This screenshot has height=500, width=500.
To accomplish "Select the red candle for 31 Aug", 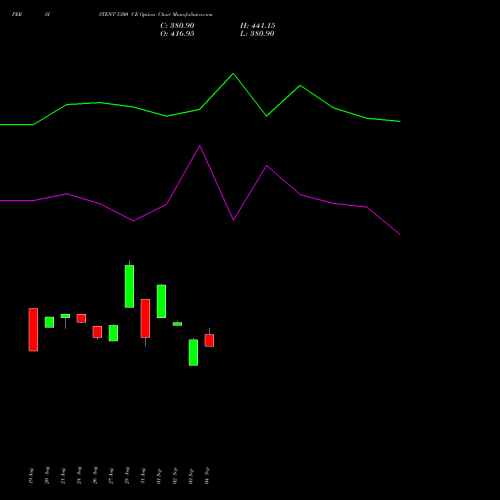I will coord(145,318).
